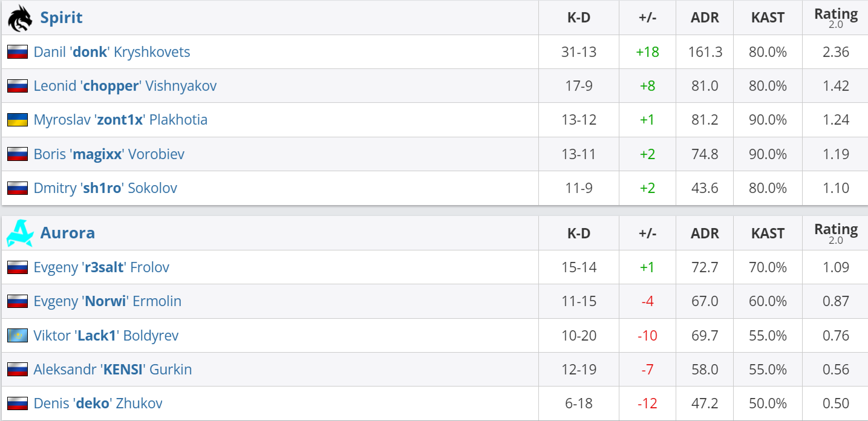Click the Russian flag beside sh1ro
Screen dimensions: 868x421
pyautogui.click(x=18, y=188)
